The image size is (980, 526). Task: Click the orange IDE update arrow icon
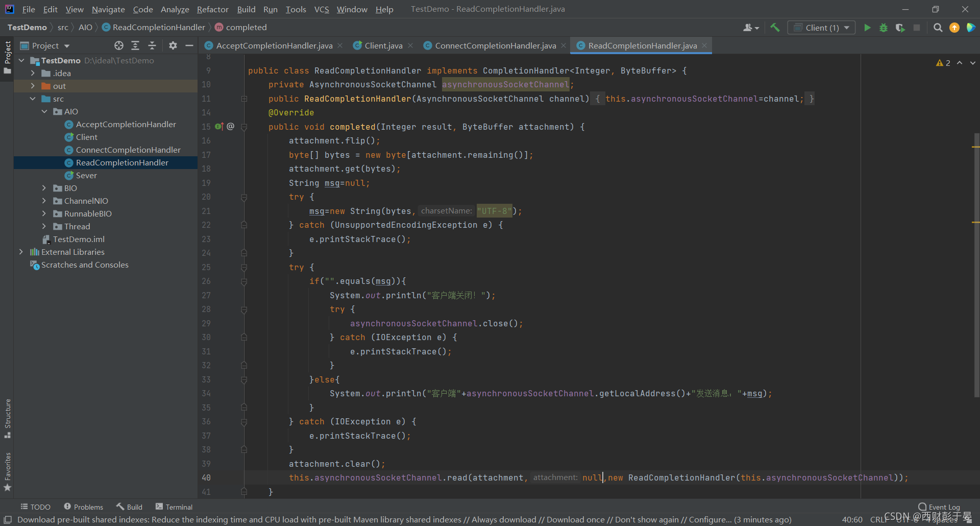point(954,28)
